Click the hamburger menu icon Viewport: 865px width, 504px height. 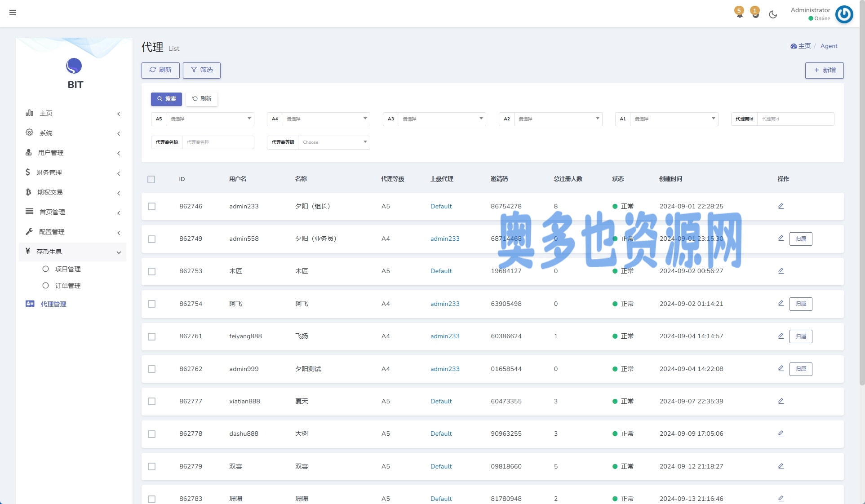click(13, 13)
